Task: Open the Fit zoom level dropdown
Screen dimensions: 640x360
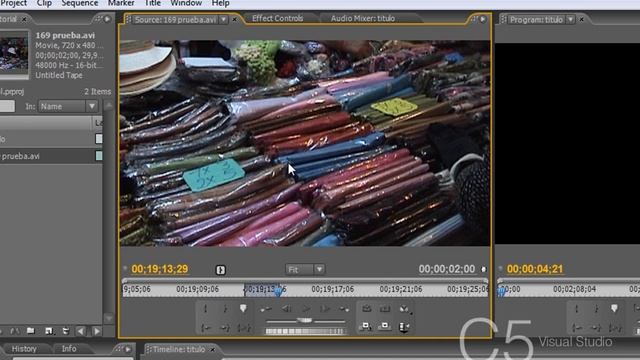Action: (304, 269)
